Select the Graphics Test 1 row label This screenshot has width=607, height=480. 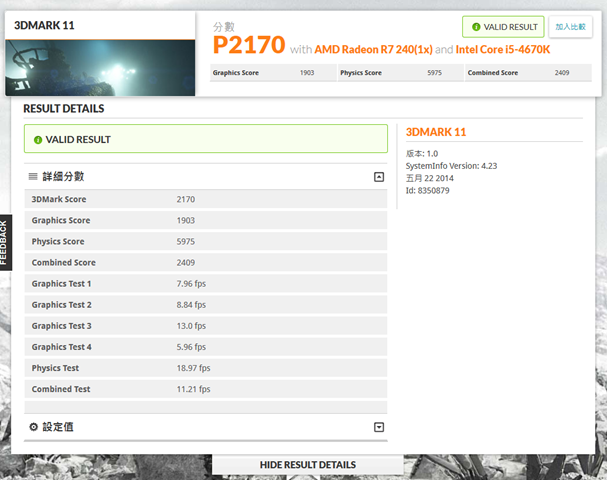click(x=62, y=284)
